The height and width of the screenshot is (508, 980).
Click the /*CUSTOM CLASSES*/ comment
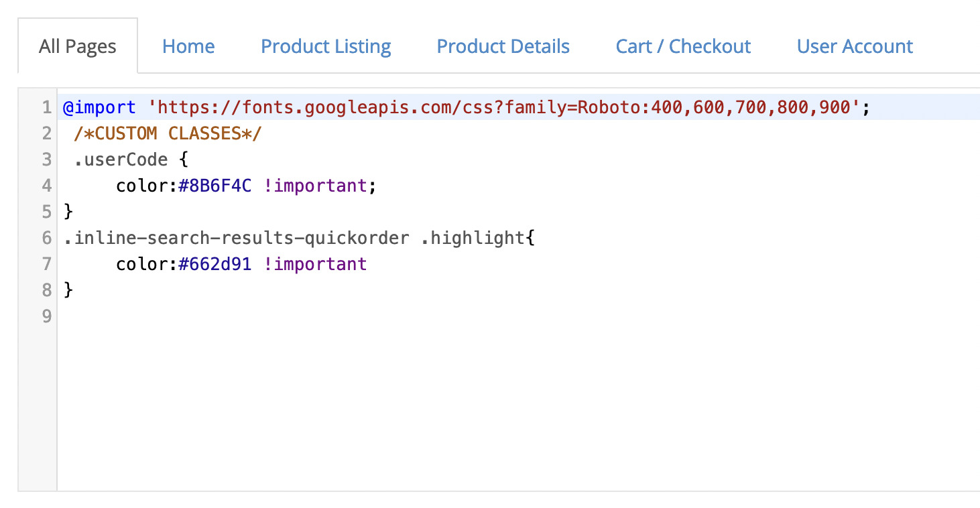168,133
